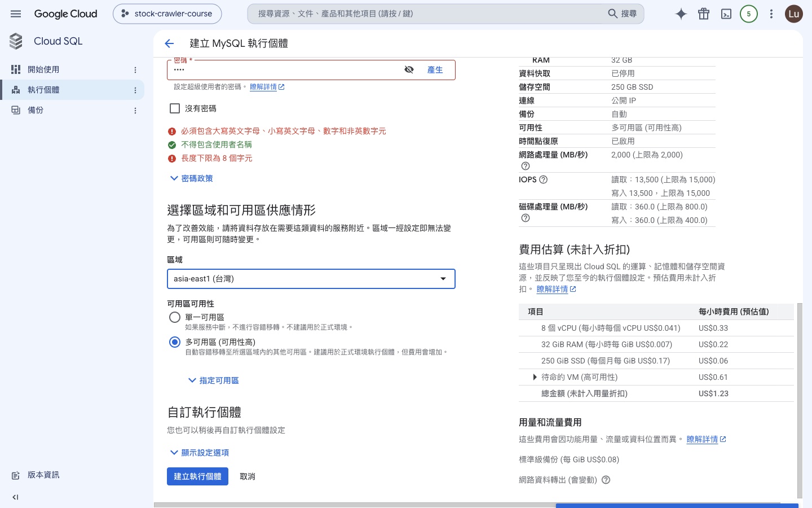Open more options for 備份
Screen dimensions: 812x508
[x=135, y=111]
